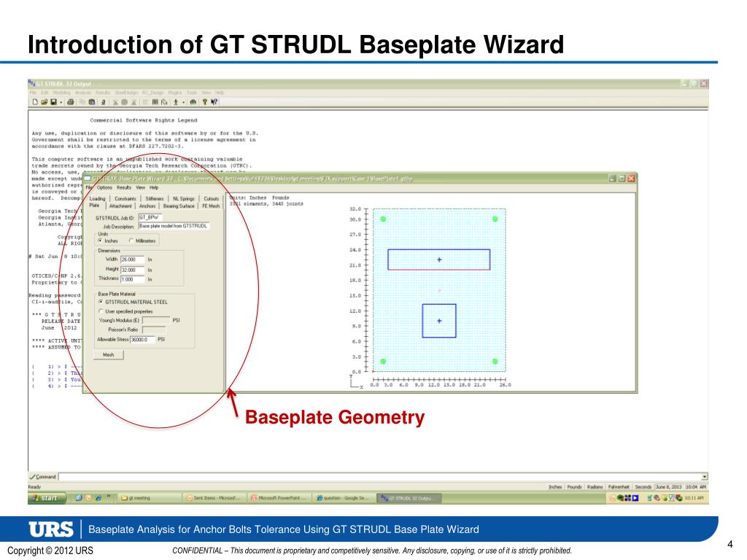Open the Base Plate Wizard Help menu

click(x=154, y=187)
